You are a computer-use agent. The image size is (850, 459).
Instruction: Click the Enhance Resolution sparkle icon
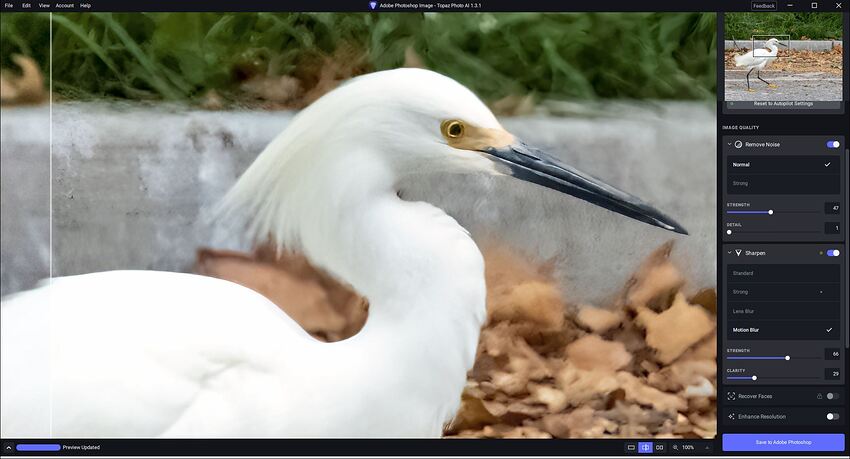pos(732,416)
